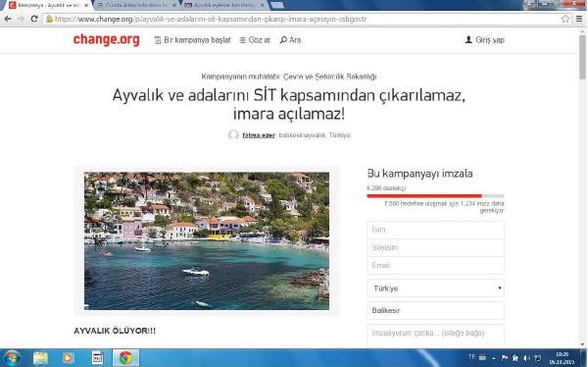
Task: Click the browser forward arrow
Action: tap(21, 19)
